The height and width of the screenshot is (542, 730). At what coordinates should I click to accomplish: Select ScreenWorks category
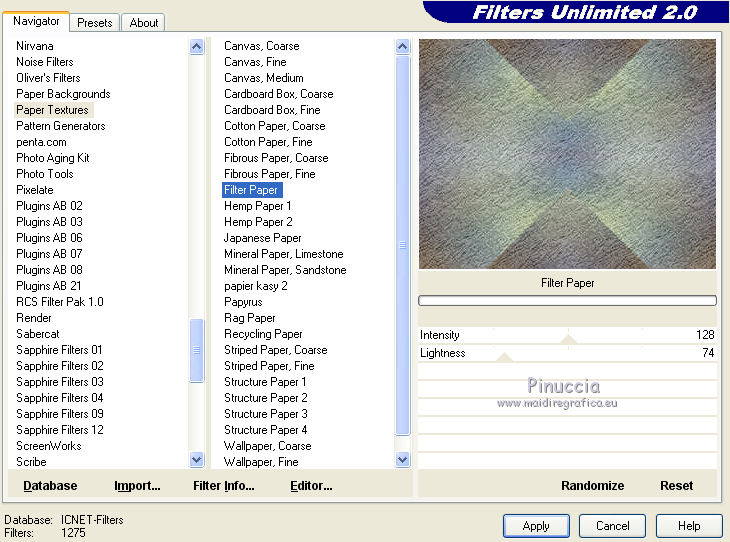pos(48,446)
